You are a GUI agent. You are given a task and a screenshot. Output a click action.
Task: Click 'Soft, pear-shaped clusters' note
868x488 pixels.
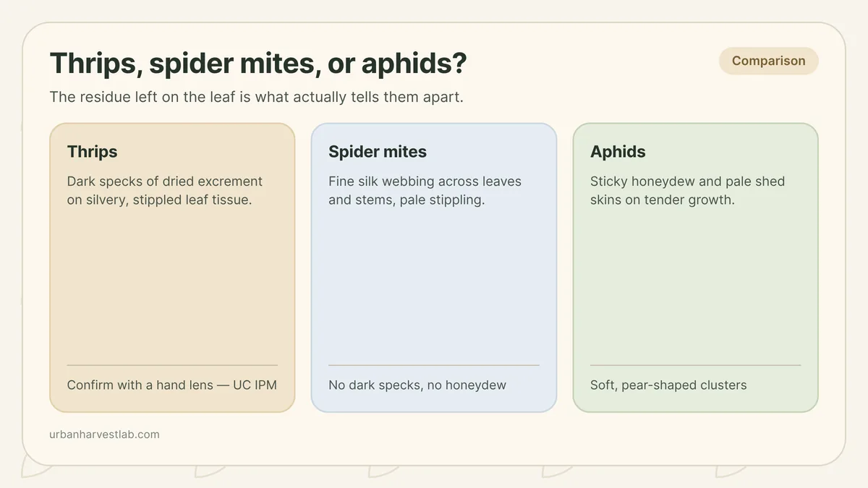coord(668,385)
